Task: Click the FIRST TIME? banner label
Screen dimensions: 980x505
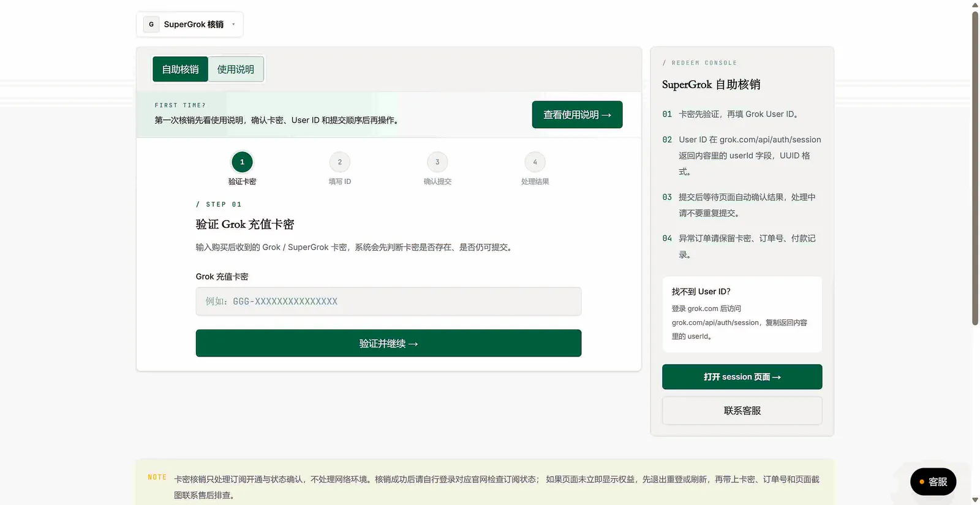Action: 180,105
